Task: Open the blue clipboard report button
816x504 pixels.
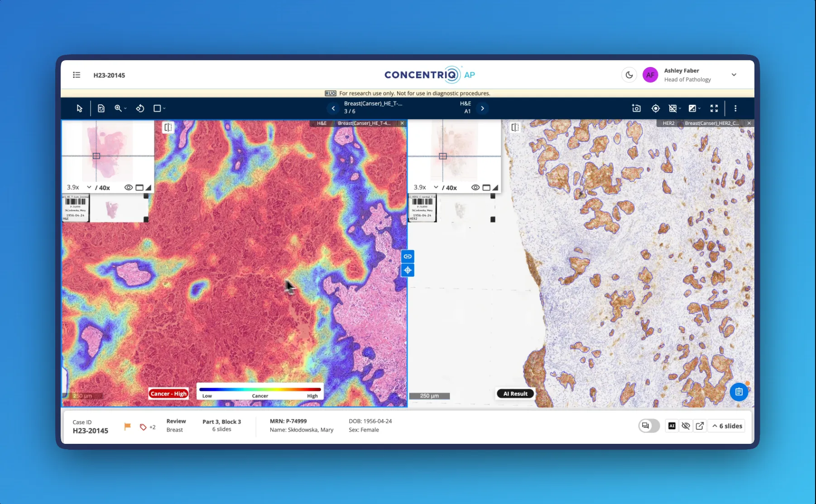Action: coord(739,392)
